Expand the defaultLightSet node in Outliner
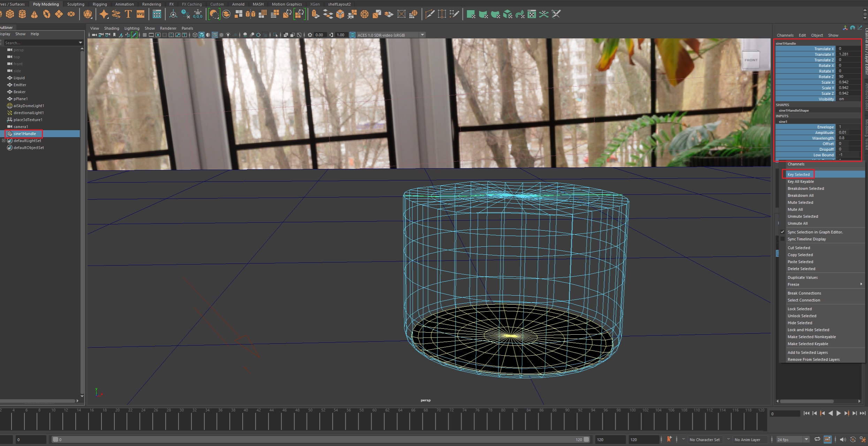Screen dimensions: 868x446 pyautogui.click(x=4, y=141)
